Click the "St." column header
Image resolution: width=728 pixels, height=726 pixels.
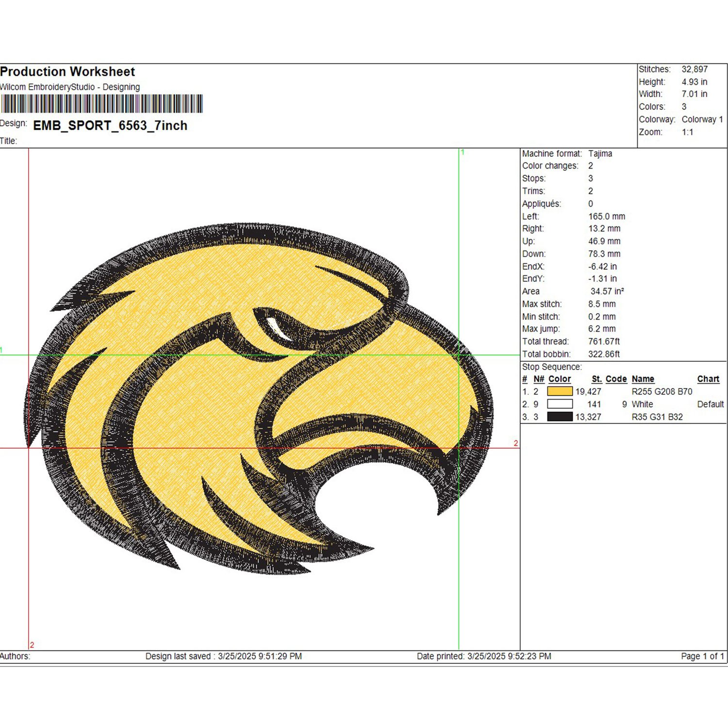pos(596,379)
